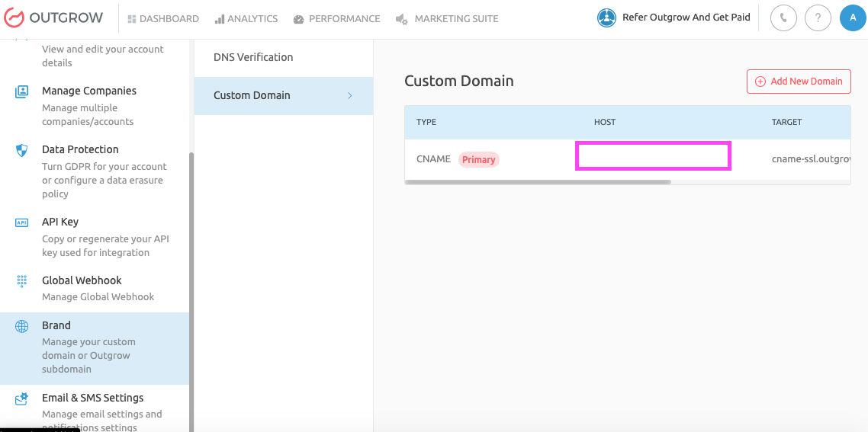Click Refer Outgrow And Get Paid link
This screenshot has width=868, height=432.
686,18
